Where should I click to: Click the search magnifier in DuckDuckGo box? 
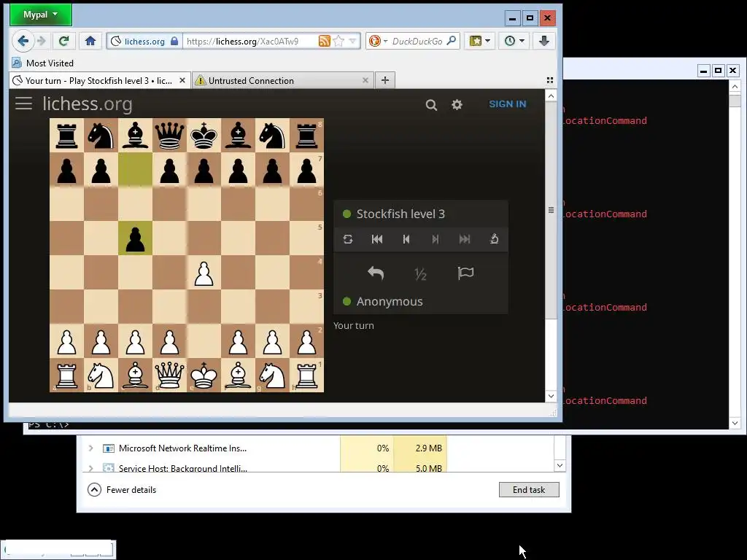point(452,41)
